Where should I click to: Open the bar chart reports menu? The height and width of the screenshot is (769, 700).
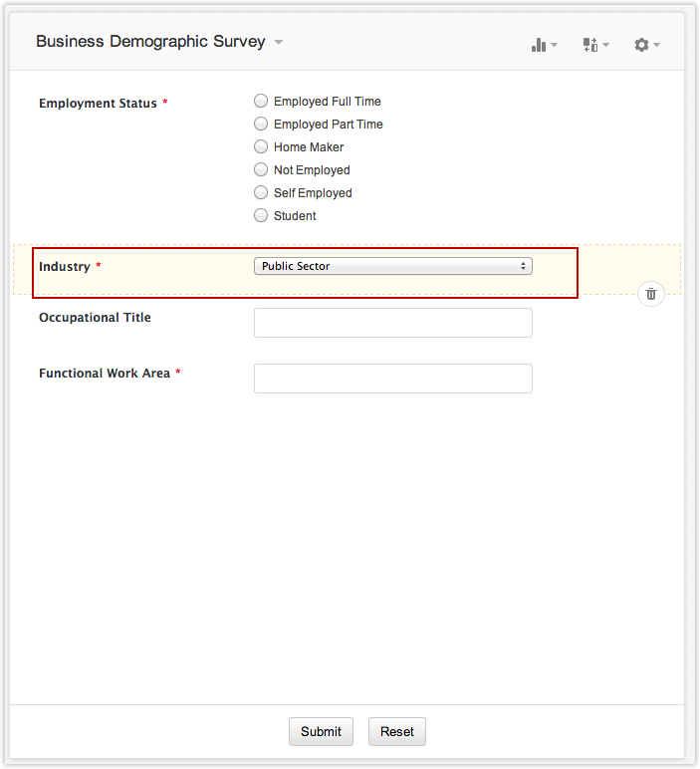click(543, 45)
